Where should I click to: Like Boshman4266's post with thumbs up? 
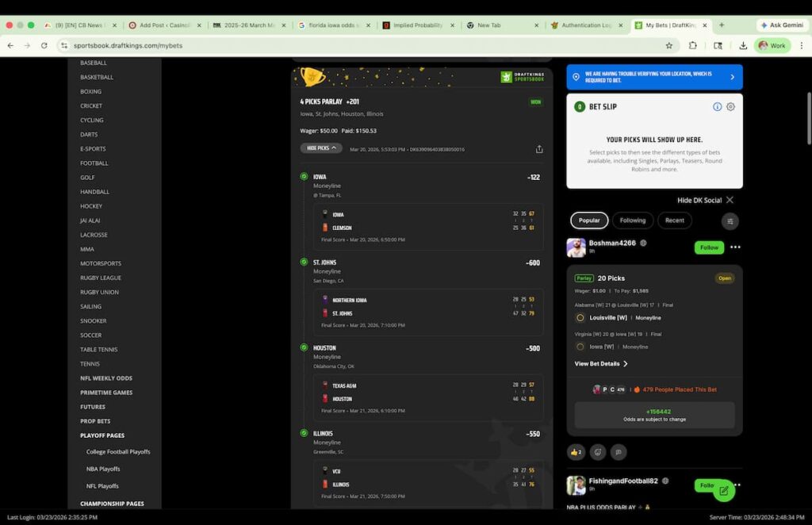pos(576,452)
